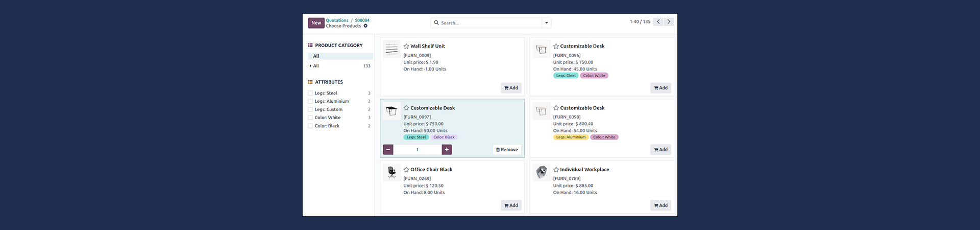The image size is (980, 230).
Task: Mark Office Chair Black as favorite
Action: [x=406, y=170]
